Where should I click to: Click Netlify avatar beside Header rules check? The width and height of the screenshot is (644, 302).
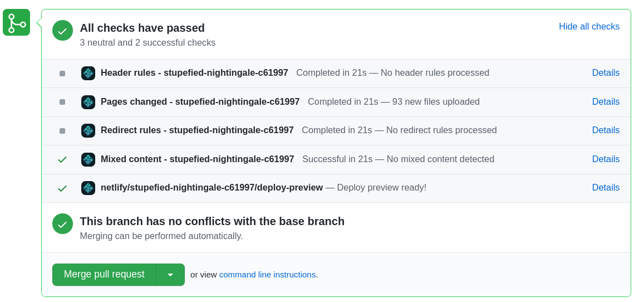click(x=88, y=73)
